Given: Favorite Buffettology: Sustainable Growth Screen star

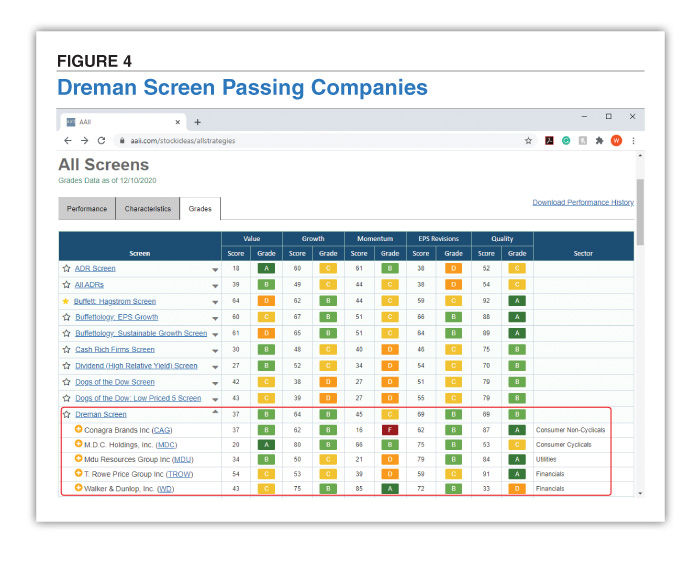Looking at the screenshot, I should tap(67, 333).
